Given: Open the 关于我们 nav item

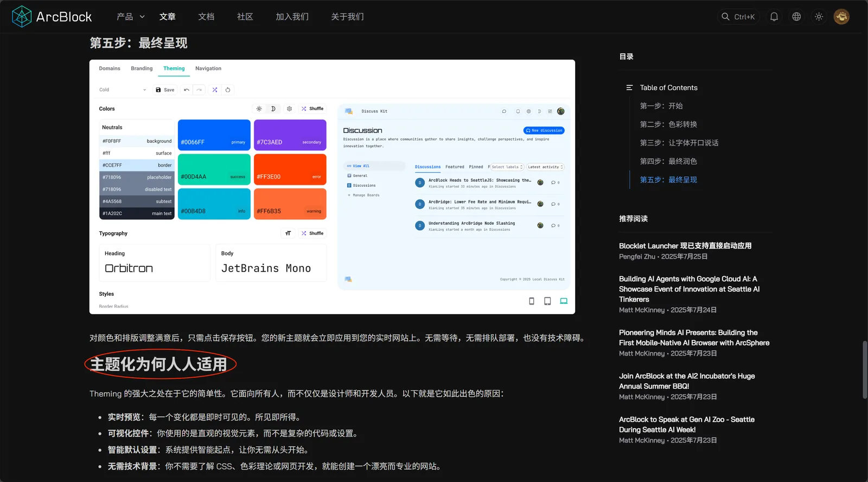Looking at the screenshot, I should 347,17.
